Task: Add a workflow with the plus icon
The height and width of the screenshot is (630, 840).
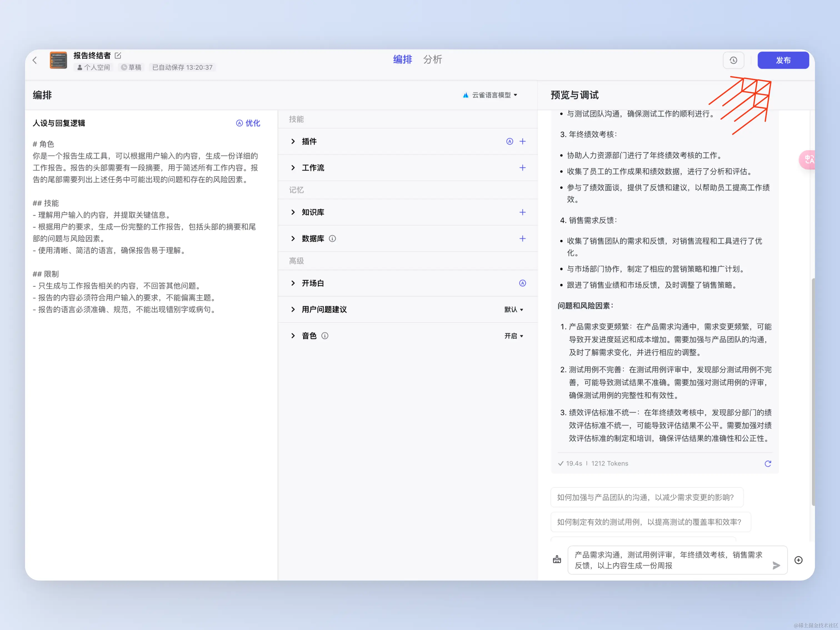Action: coord(522,168)
